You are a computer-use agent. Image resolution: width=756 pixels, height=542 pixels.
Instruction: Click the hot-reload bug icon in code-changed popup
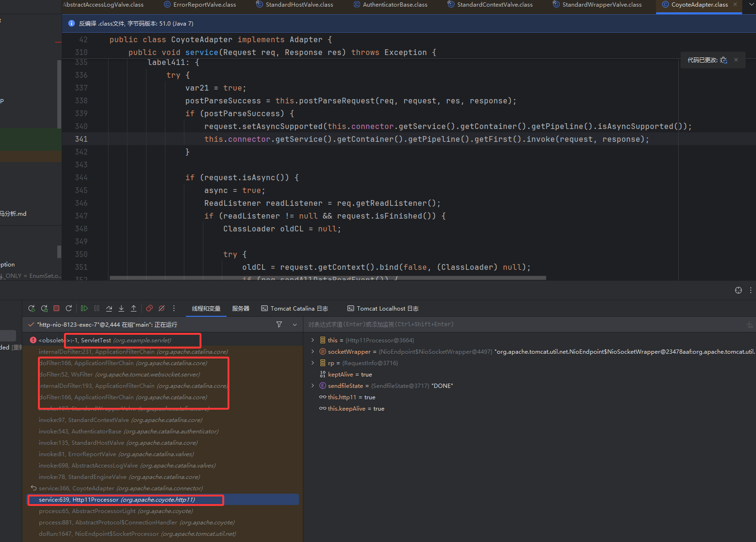723,60
